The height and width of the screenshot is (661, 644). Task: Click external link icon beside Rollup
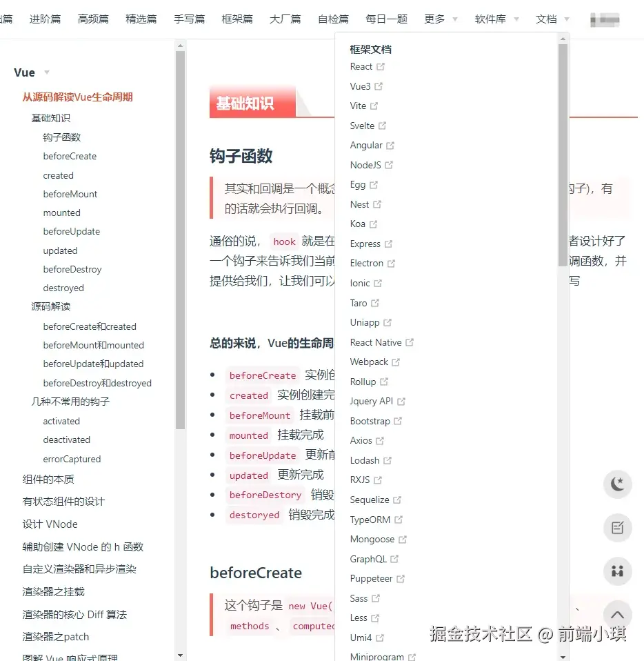(384, 382)
